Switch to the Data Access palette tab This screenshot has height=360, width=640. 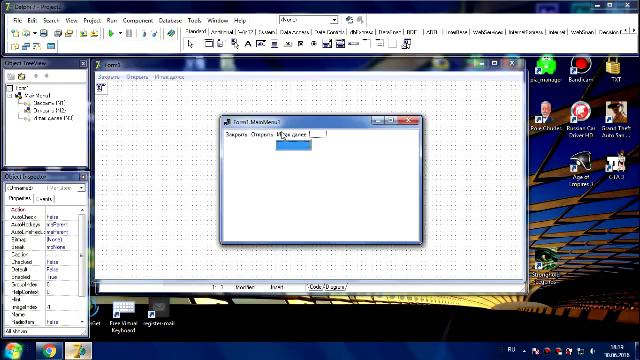[x=294, y=31]
